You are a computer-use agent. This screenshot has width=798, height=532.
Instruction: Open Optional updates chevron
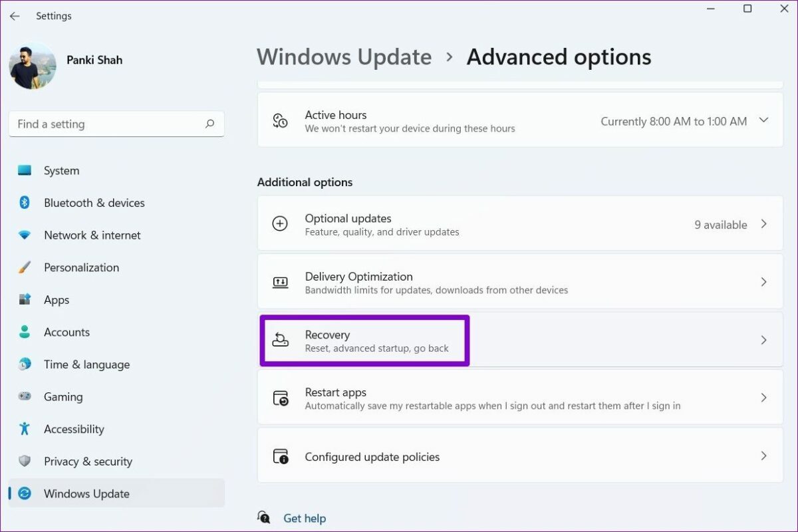point(763,224)
